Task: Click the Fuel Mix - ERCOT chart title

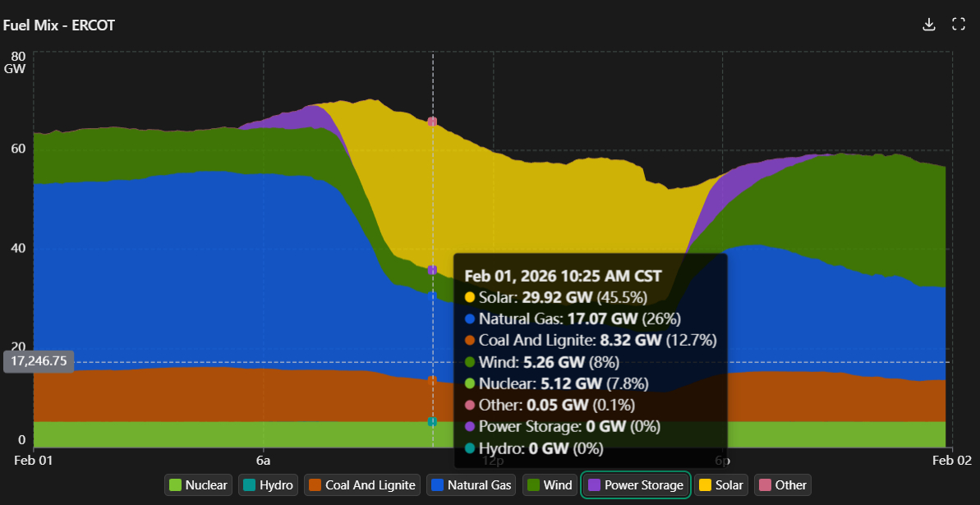Action: pyautogui.click(x=58, y=25)
